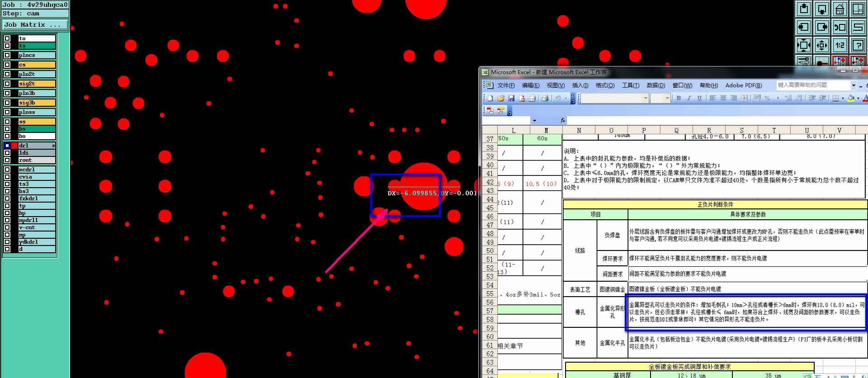The width and height of the screenshot is (868, 378).
Task: Expand standard toolbar options chevron
Action: tap(573, 98)
